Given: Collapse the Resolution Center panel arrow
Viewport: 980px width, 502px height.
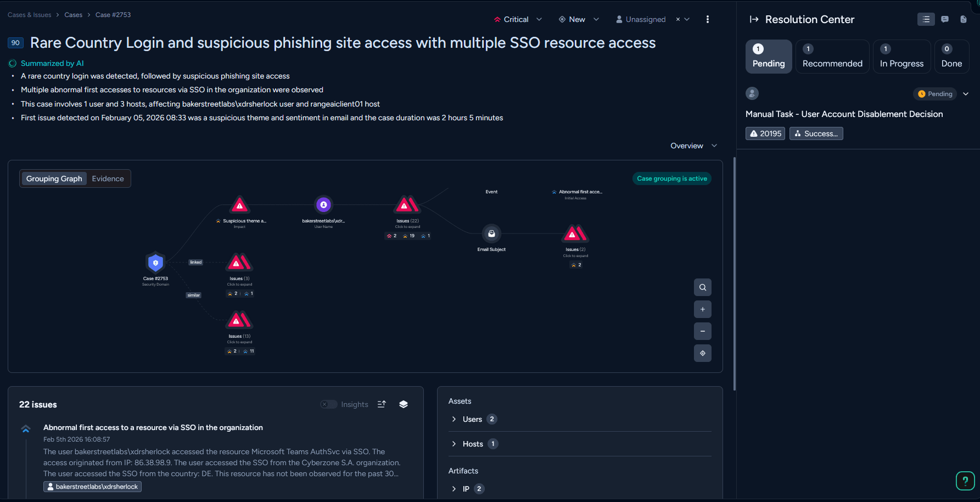Looking at the screenshot, I should [754, 19].
